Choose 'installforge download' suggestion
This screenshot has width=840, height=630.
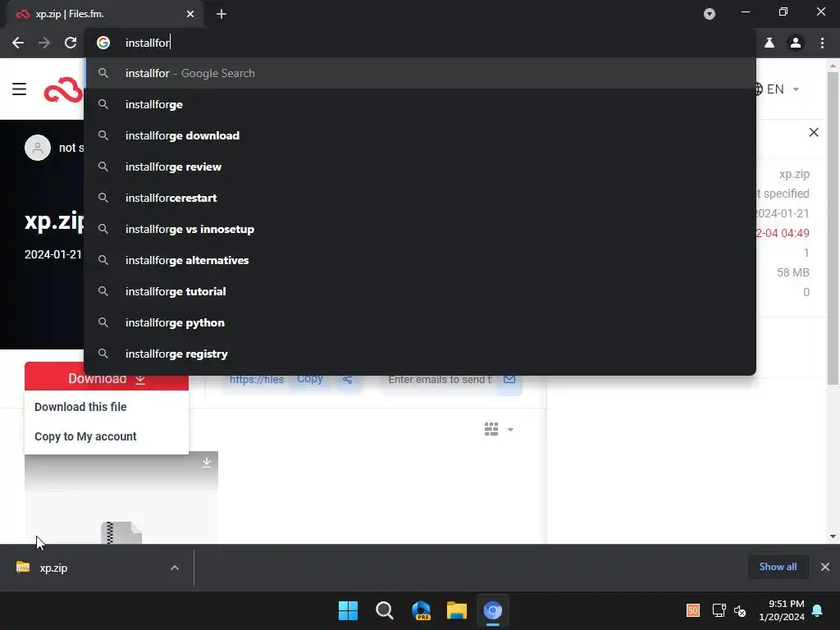420,135
